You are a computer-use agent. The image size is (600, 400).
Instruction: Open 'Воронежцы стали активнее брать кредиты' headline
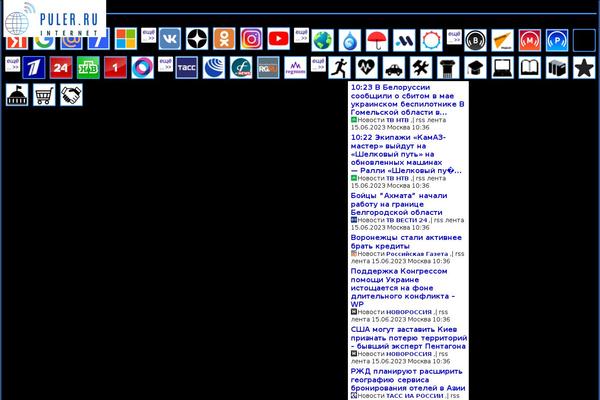[406, 242]
